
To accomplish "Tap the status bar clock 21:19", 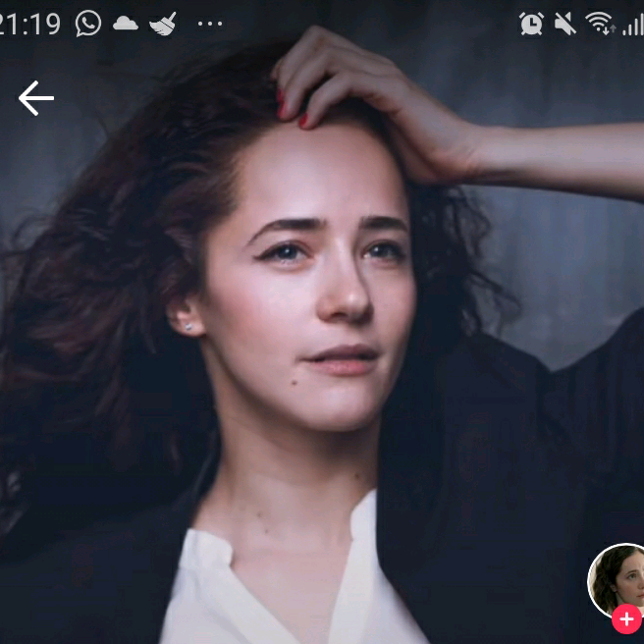I will tap(30, 24).
